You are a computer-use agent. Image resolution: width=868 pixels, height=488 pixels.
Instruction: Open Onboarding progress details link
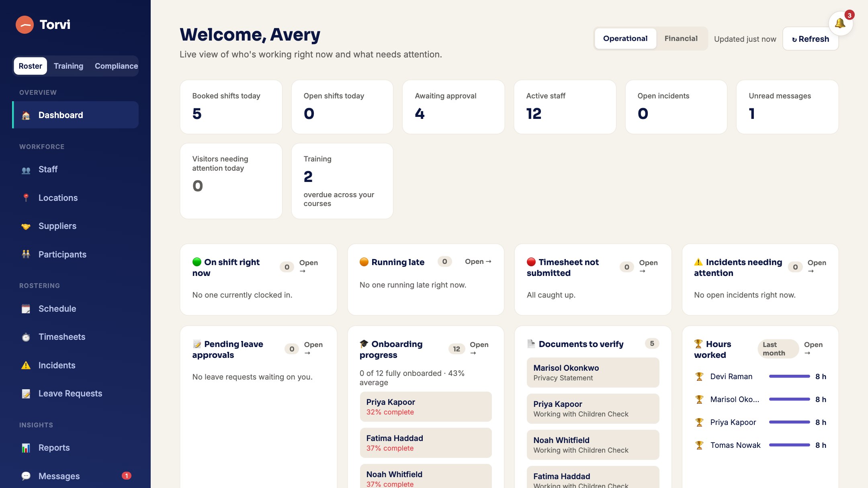(x=479, y=348)
